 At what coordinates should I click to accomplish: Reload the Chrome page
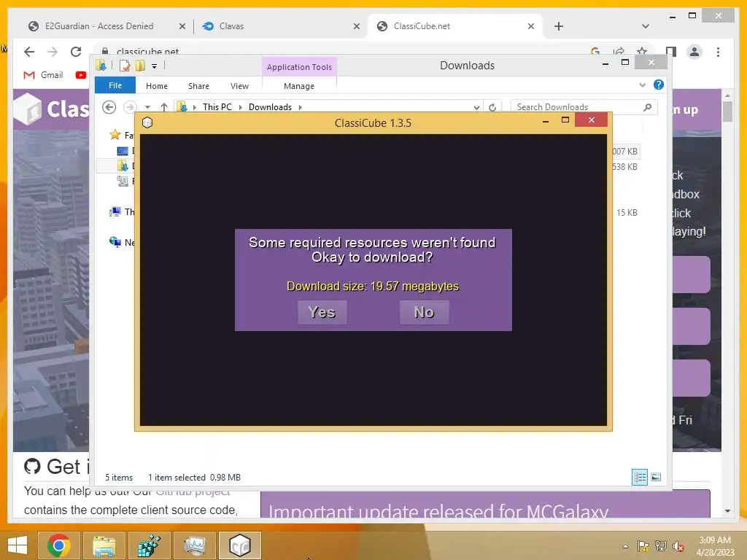[76, 52]
